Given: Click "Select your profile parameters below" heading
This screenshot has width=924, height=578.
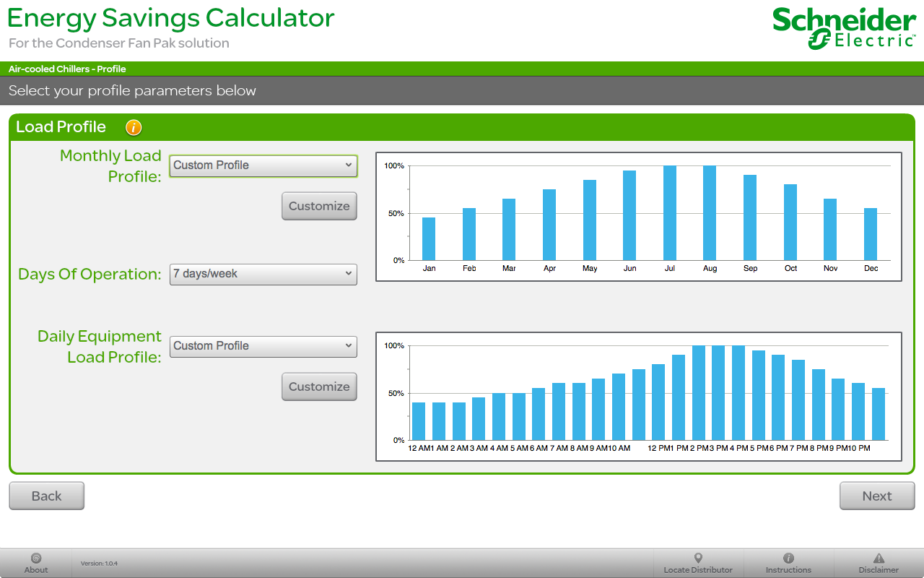Looking at the screenshot, I should tap(132, 91).
